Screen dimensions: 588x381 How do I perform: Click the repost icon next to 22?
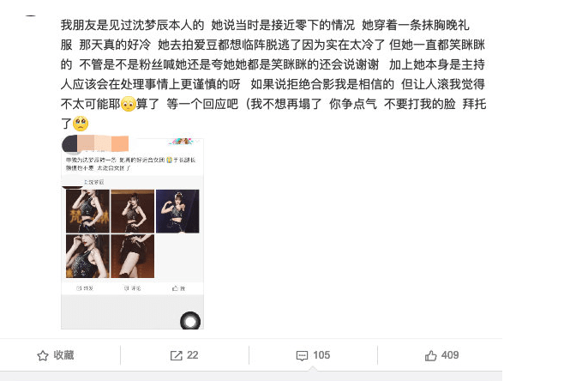tap(177, 355)
